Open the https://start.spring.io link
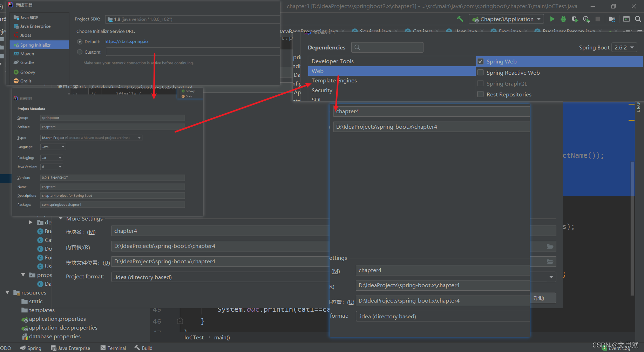 [126, 41]
